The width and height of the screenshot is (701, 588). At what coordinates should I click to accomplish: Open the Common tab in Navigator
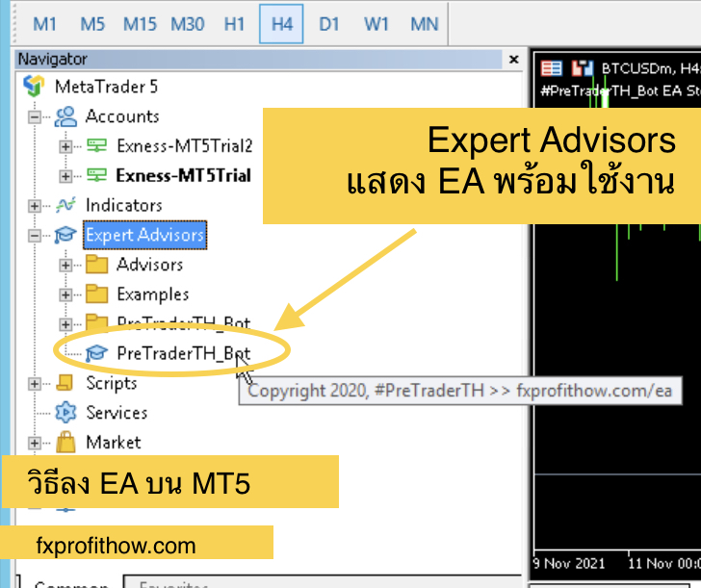(x=70, y=582)
